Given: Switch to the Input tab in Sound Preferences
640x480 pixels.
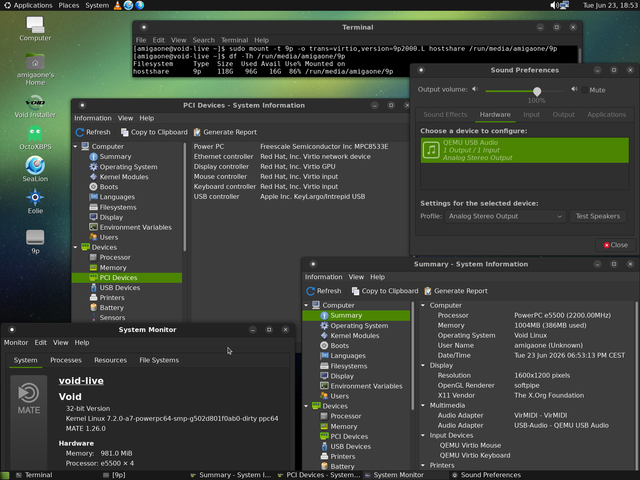Looking at the screenshot, I should 531,115.
